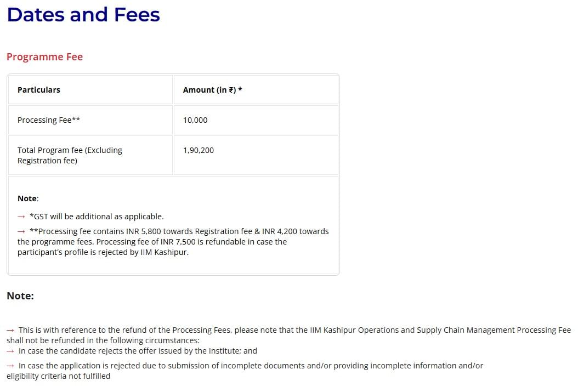Image resolution: width=578 pixels, height=392 pixels.
Task: Click the Particulars column header
Action: click(39, 90)
